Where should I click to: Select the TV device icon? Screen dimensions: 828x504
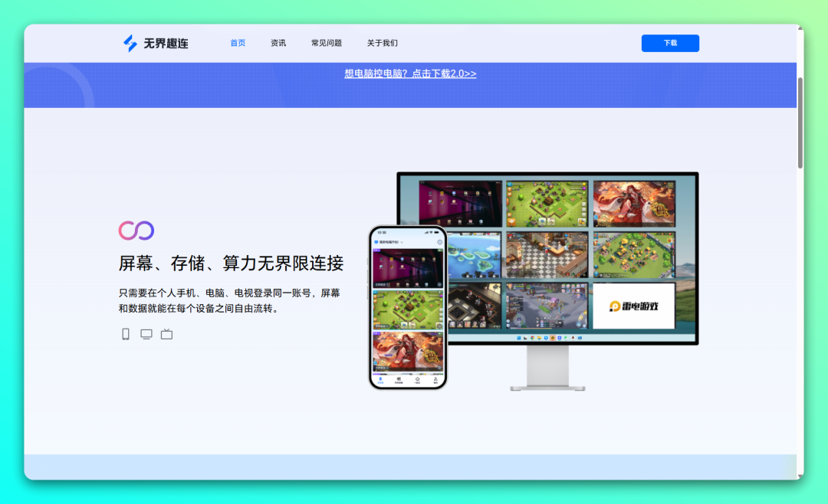166,334
